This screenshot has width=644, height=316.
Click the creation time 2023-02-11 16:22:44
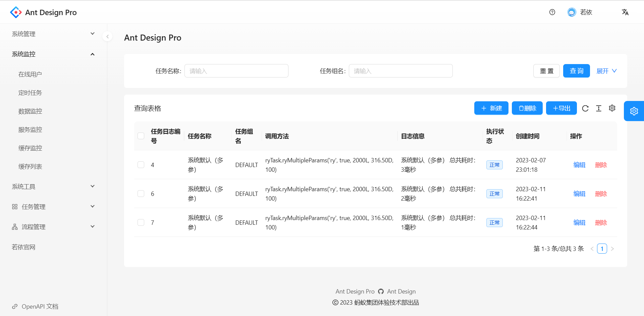coord(531,222)
